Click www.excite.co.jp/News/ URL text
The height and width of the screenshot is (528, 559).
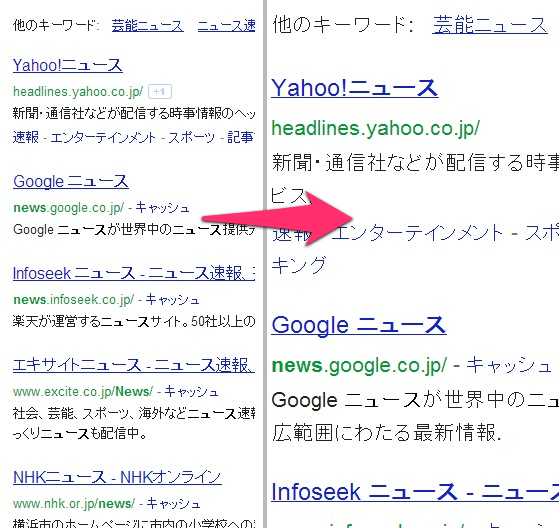[83, 391]
